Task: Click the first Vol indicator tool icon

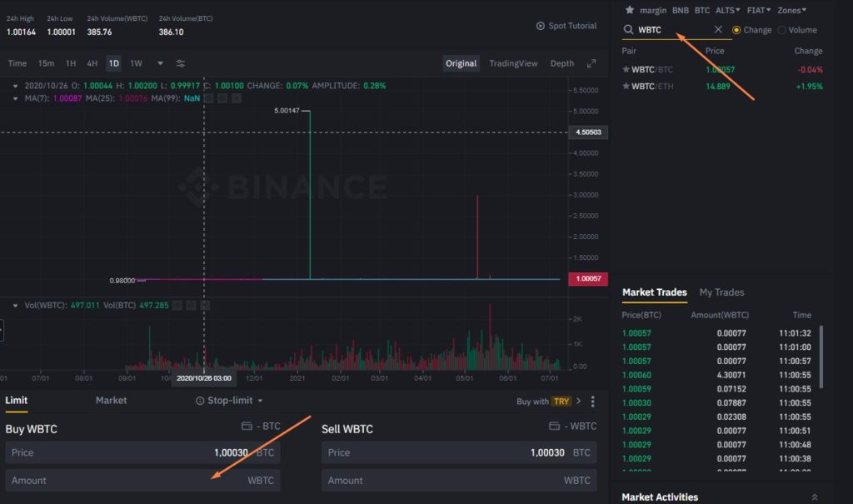Action: pos(177,306)
